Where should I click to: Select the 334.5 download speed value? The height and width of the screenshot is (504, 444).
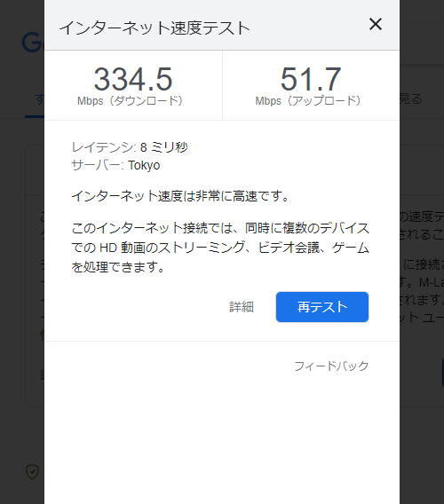[x=133, y=79]
